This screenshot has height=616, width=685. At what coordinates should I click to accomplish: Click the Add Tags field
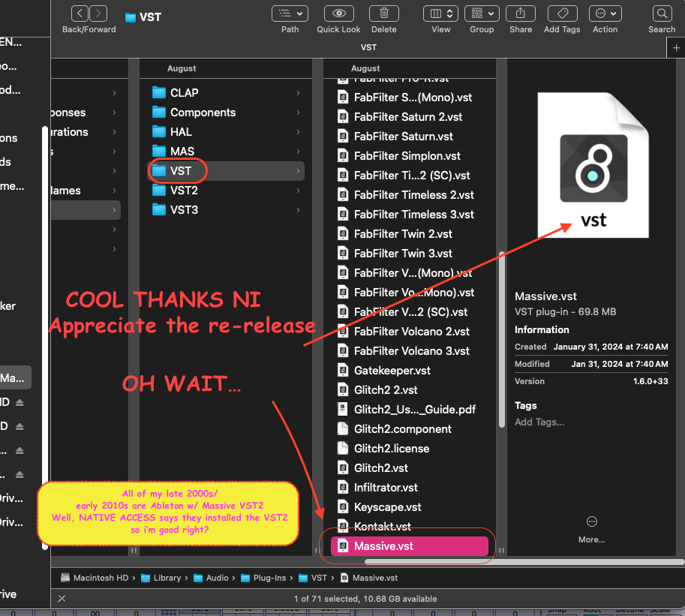pos(539,422)
